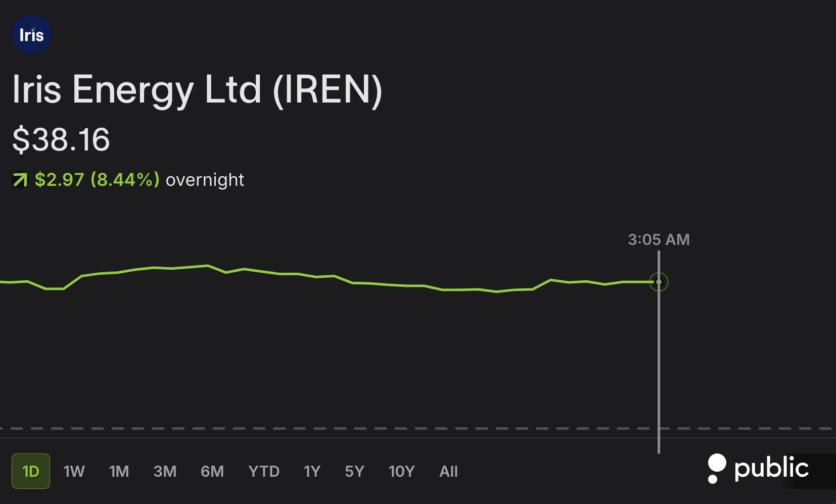The image size is (836, 504).
Task: Choose the 3M chart range
Action: [165, 471]
